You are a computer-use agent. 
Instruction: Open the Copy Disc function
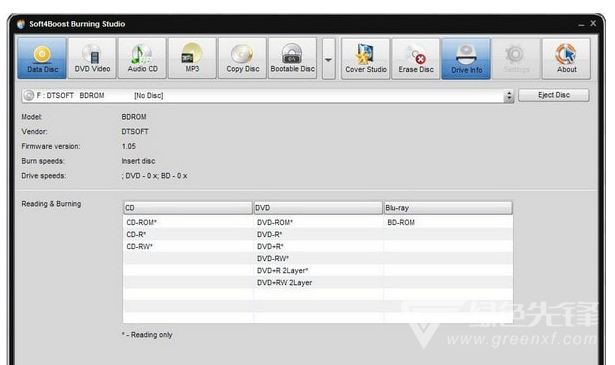point(242,58)
